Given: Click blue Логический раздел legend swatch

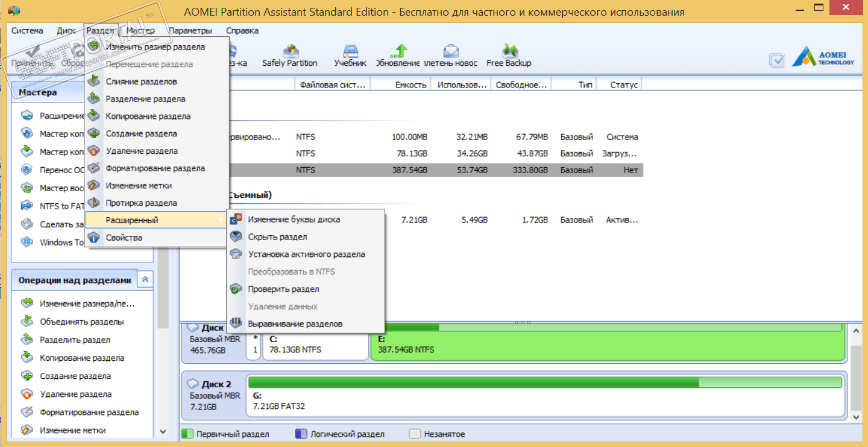Looking at the screenshot, I should (x=301, y=434).
